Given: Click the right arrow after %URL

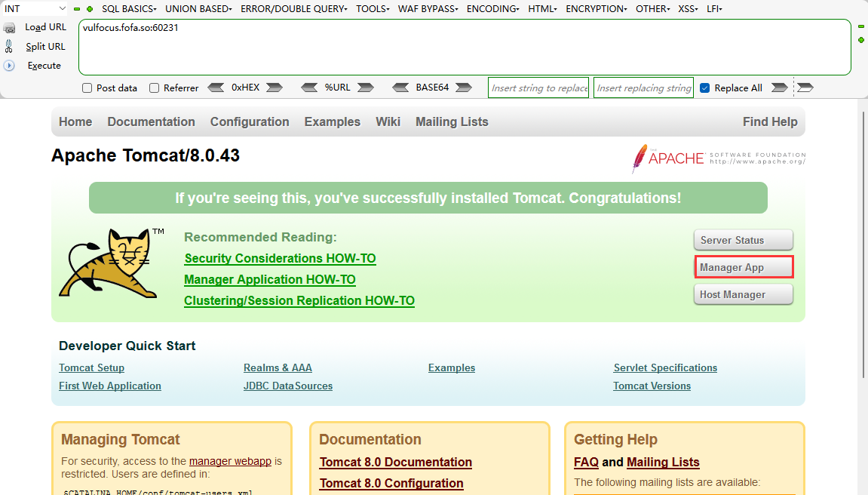Looking at the screenshot, I should (365, 88).
